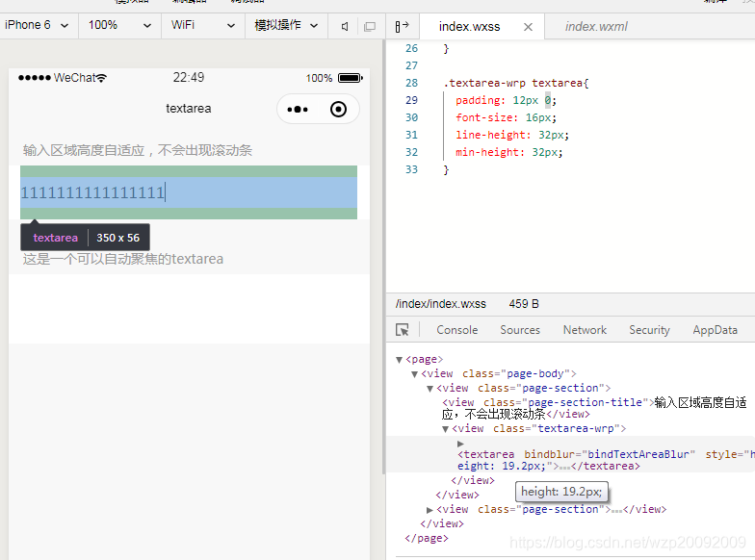The width and height of the screenshot is (755, 560).
Task: Click the .textarea-wrp textarea selector line
Action: click(x=516, y=83)
